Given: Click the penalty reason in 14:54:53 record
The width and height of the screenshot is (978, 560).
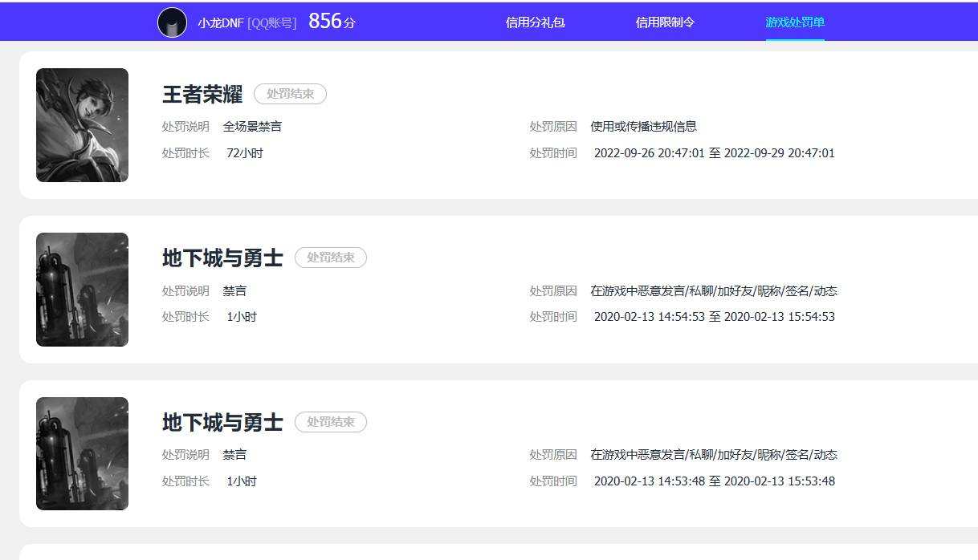Looking at the screenshot, I should click(714, 291).
